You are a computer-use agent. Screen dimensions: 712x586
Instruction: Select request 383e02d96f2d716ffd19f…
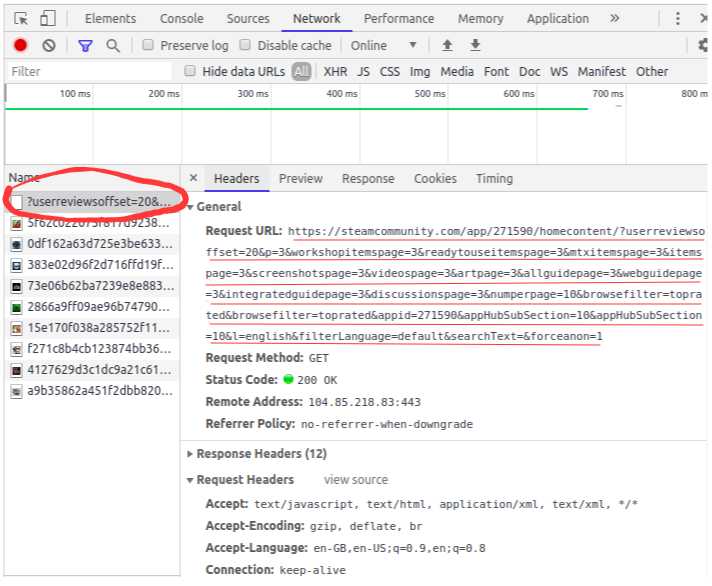[x=93, y=265]
